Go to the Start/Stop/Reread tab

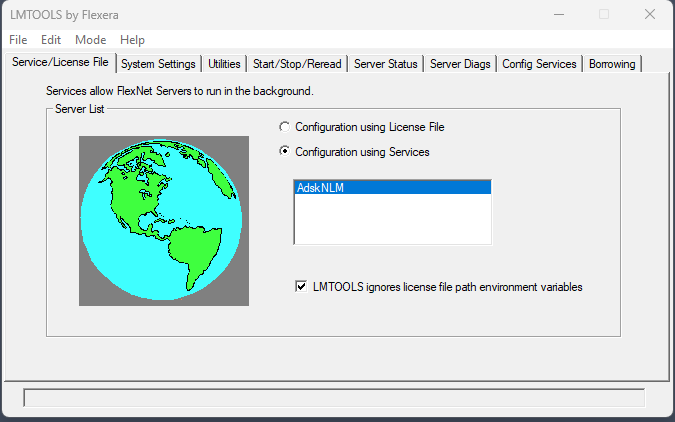pos(297,64)
